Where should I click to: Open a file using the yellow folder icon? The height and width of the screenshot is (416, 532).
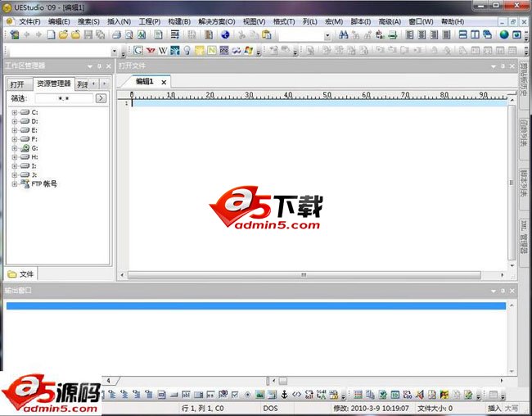63,34
